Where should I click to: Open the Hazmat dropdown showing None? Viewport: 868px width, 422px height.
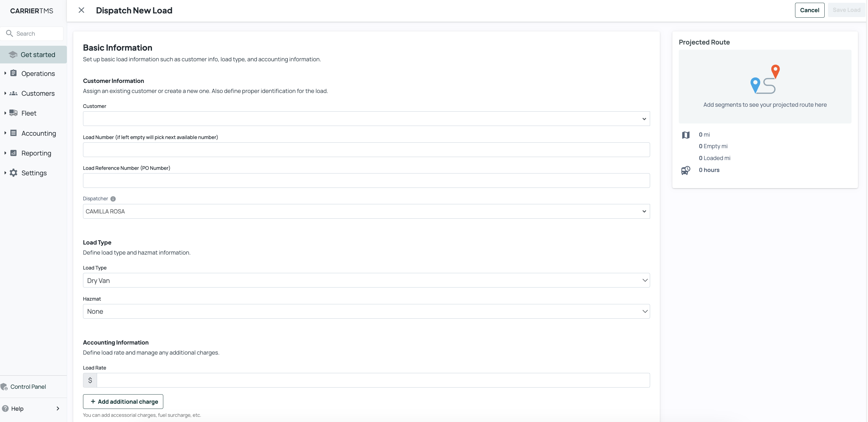(366, 311)
